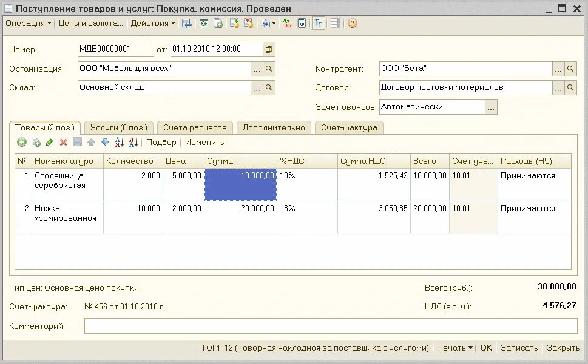The image size is (588, 364).
Task: Open the invoice link № 456 от 01.10.2010 г.
Action: click(124, 306)
